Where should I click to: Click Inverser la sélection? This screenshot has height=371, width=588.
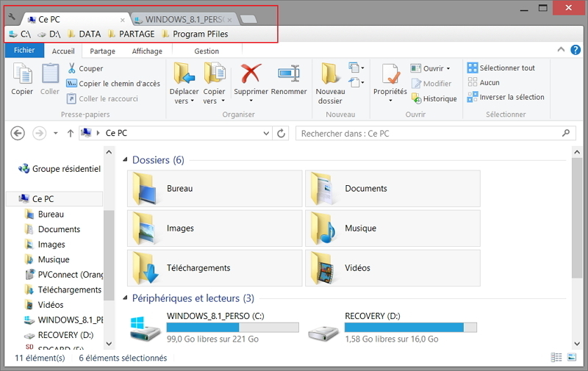506,97
